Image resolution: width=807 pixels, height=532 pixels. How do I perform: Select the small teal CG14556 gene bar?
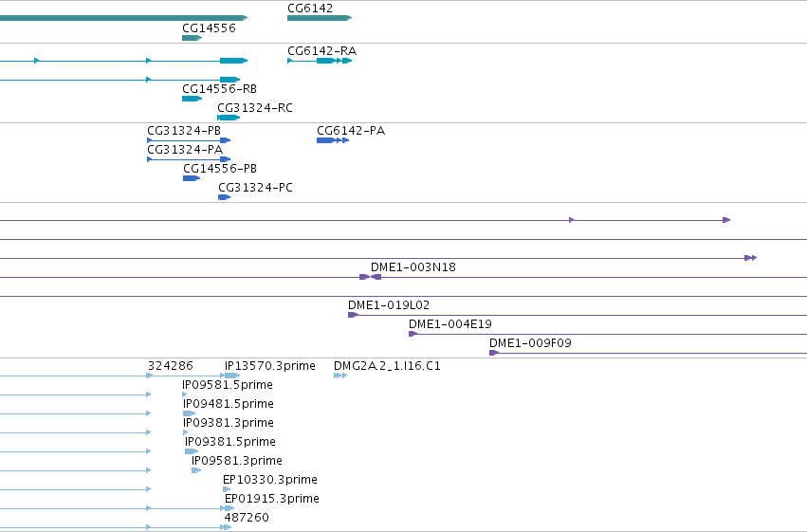click(x=192, y=38)
